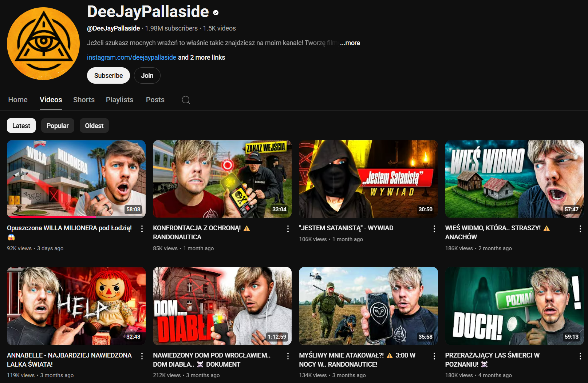Image resolution: width=588 pixels, height=383 pixels.
Task: Open three-dot menu for WIEŚ WIDMO video
Action: tap(580, 229)
